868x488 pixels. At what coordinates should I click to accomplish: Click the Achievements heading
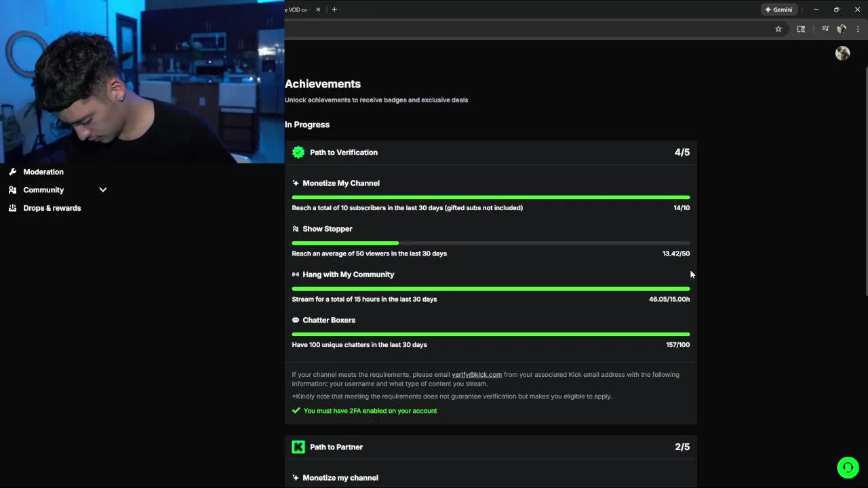click(323, 84)
